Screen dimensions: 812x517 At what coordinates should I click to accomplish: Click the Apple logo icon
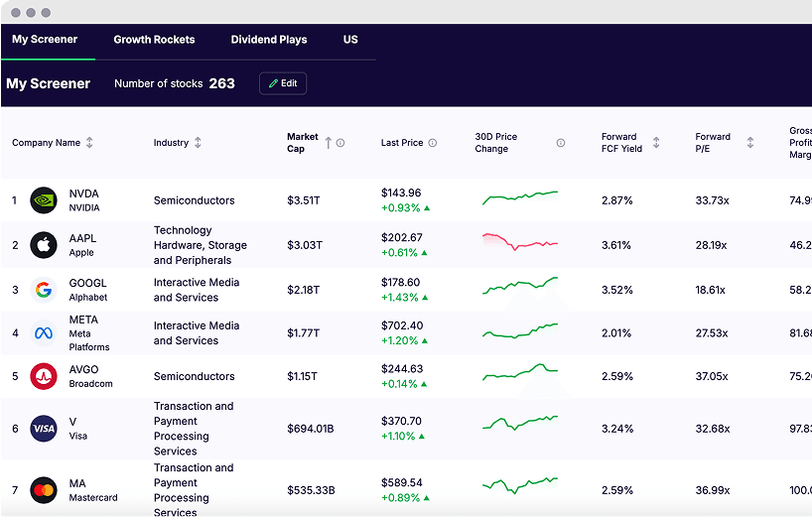(44, 245)
